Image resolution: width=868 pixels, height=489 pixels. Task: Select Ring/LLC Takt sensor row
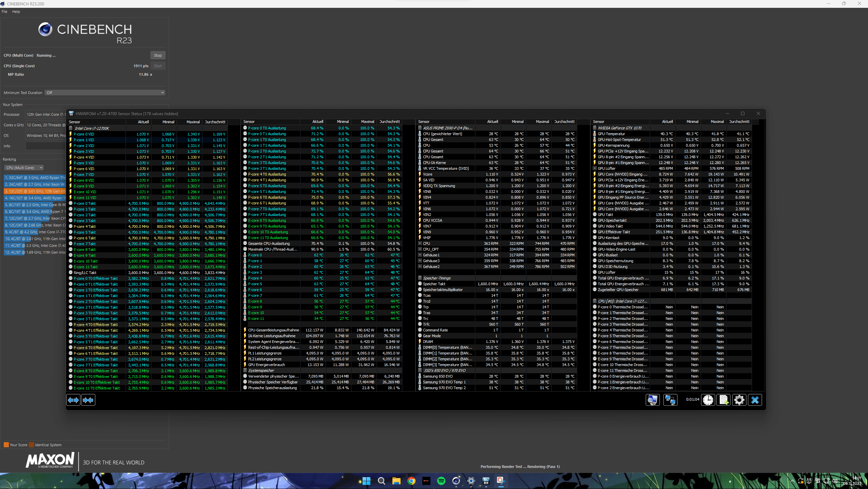(x=148, y=273)
